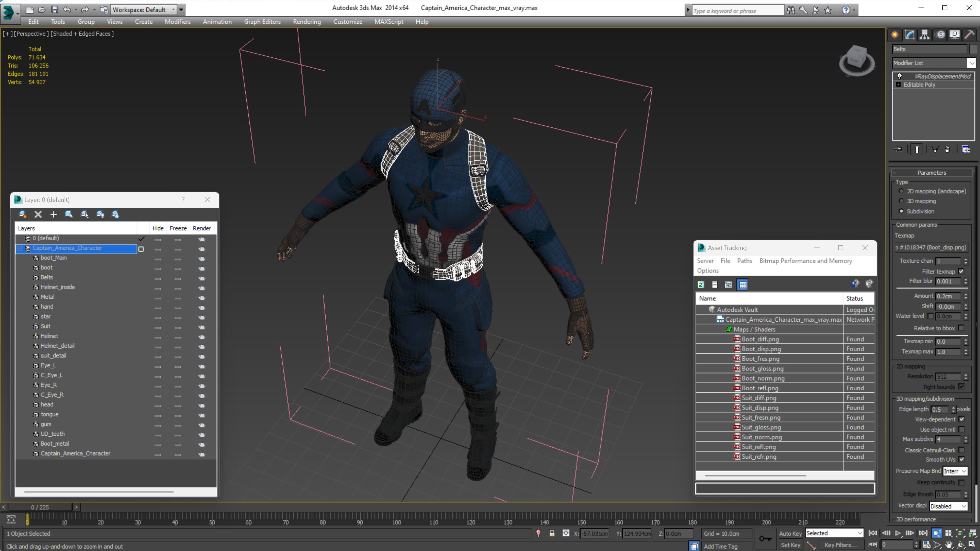Collapse the Parameters rollout

click(x=931, y=173)
